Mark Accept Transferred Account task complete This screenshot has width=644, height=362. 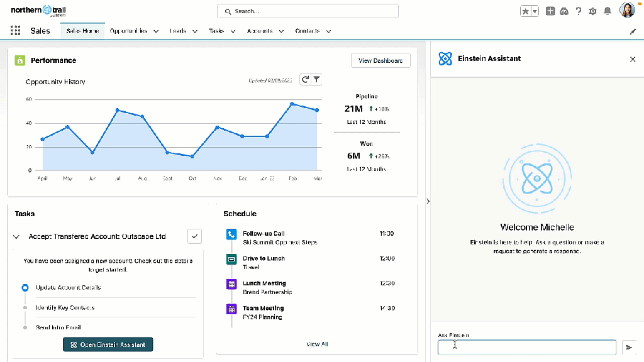(x=194, y=236)
